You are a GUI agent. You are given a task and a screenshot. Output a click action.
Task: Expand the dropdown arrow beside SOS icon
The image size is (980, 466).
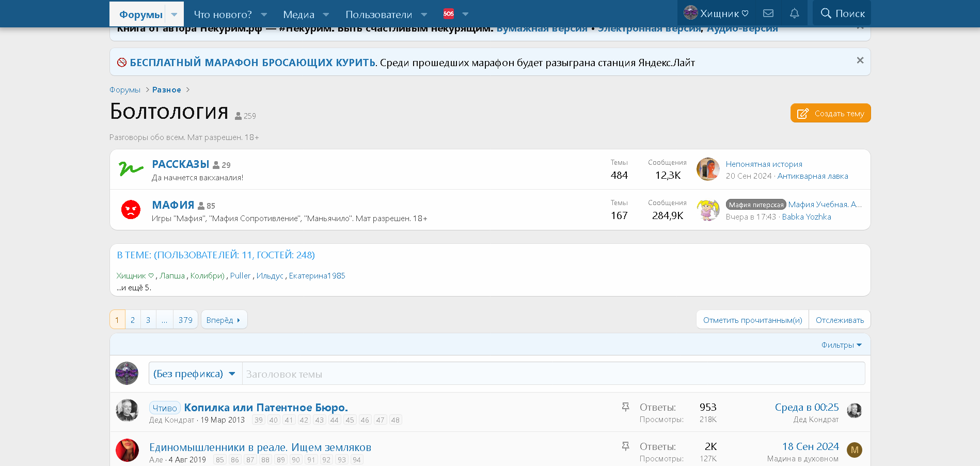[x=465, y=14]
